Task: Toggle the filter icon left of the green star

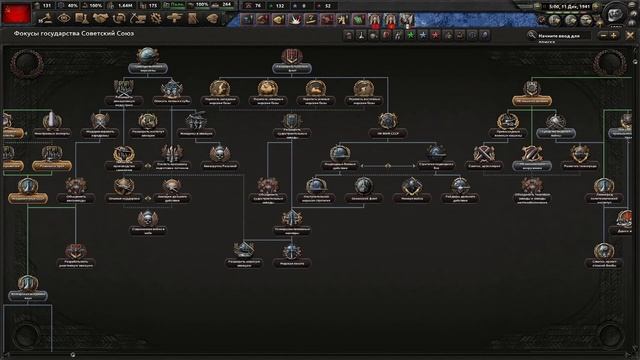Action: pos(398,36)
